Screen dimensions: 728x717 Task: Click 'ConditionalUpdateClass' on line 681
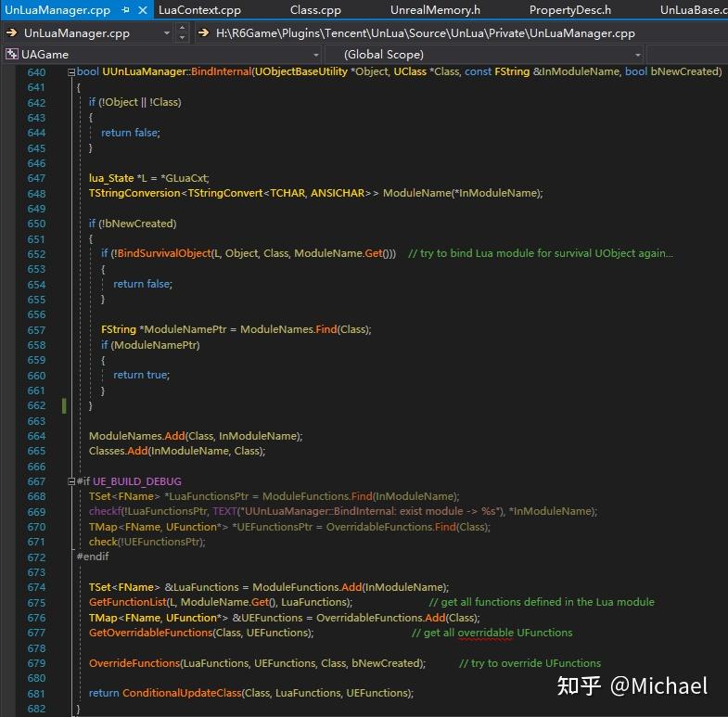pos(182,693)
